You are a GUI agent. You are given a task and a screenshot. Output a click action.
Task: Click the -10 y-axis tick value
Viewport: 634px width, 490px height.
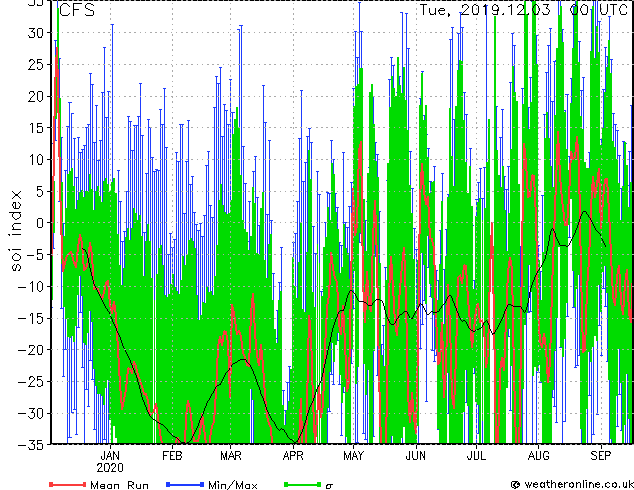[x=31, y=286]
